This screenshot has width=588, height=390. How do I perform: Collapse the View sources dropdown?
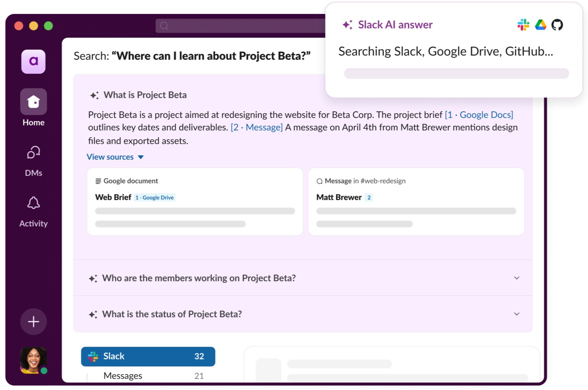click(x=115, y=157)
